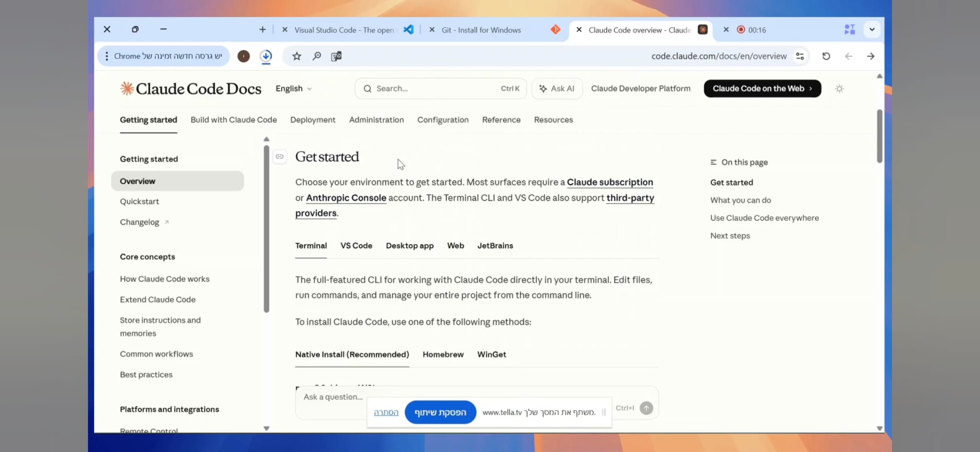Select the Homebrew install method tab
Screen dimensions: 980x452
tap(443, 354)
